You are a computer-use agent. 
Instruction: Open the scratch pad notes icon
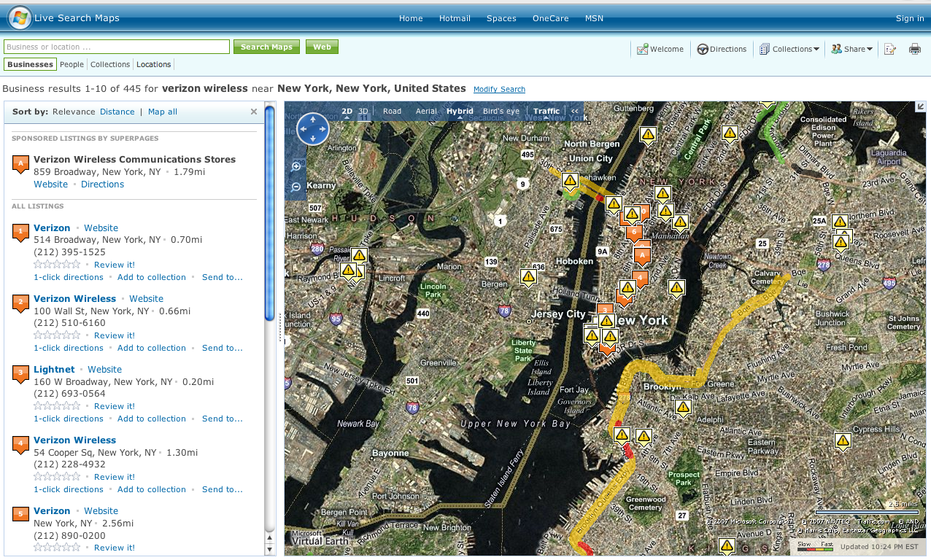coord(890,49)
